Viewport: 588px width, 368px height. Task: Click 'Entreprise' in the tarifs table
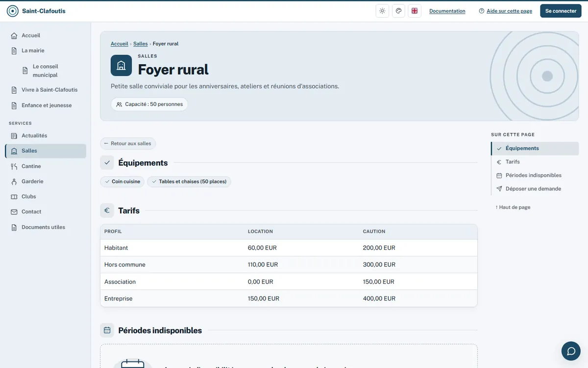pyautogui.click(x=119, y=298)
